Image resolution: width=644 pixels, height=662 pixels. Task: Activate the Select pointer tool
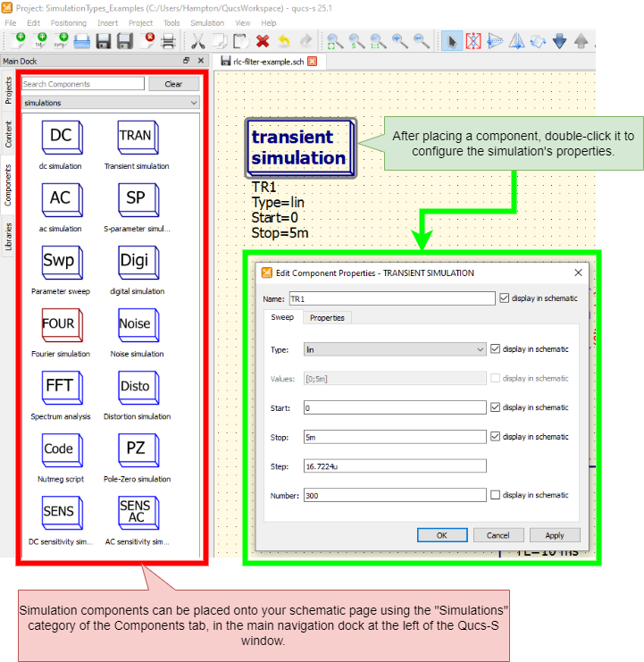click(x=452, y=41)
